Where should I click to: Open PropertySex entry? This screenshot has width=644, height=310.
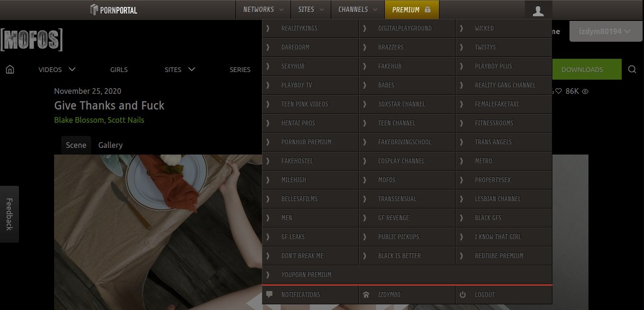coord(504,180)
